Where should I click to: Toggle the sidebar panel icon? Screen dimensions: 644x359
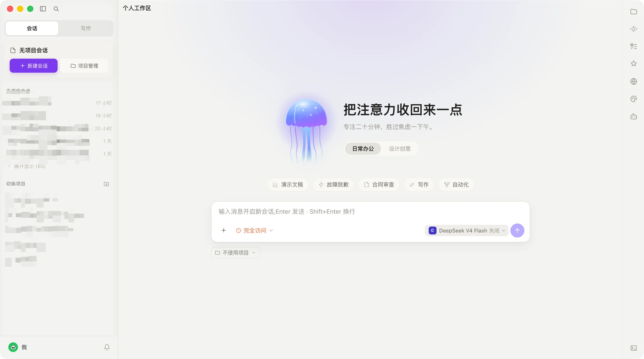point(43,9)
